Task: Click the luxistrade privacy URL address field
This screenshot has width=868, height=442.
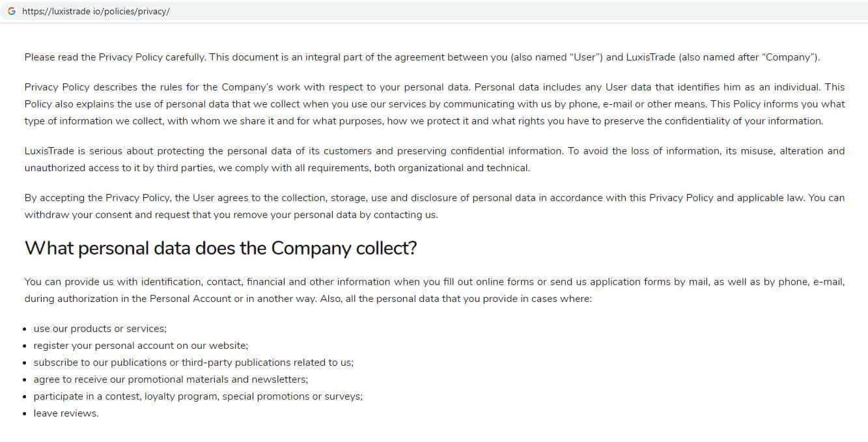Action: pos(96,12)
